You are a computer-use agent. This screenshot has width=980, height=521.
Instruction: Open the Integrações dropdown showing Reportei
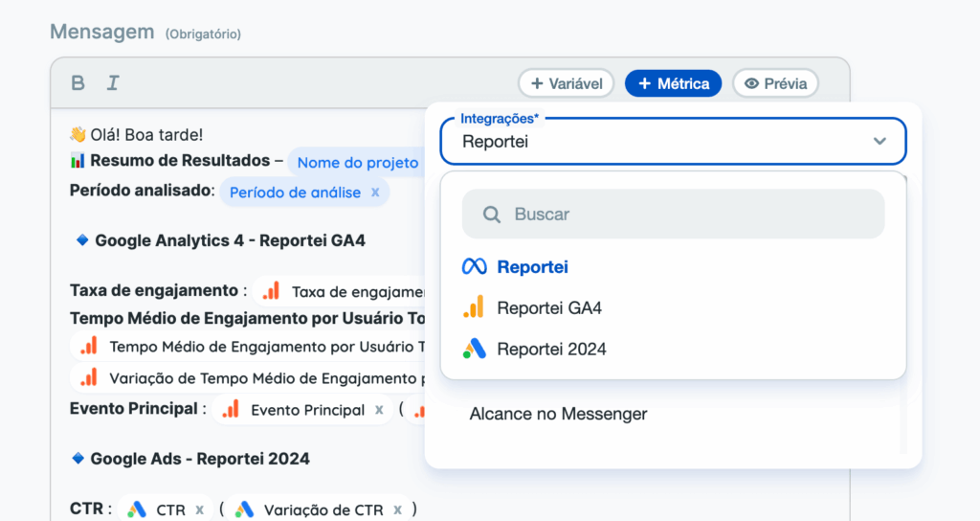[x=673, y=142]
